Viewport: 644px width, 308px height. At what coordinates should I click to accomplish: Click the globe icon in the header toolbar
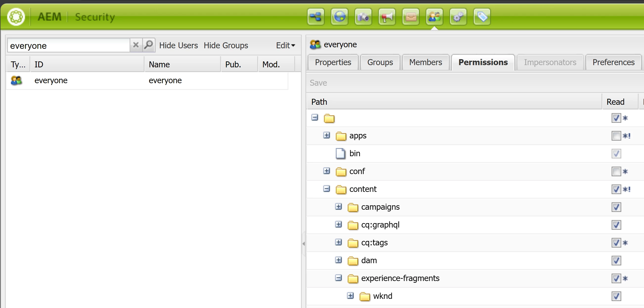(x=339, y=17)
